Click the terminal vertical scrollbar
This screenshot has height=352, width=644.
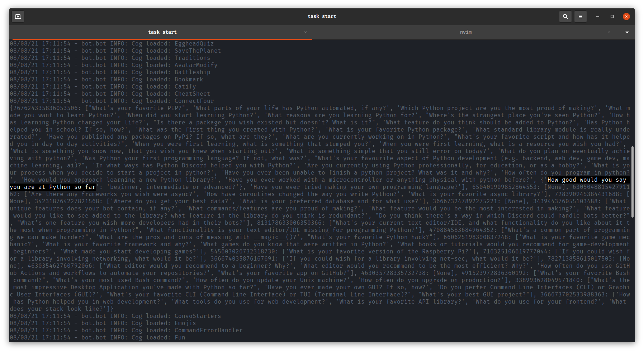pos(633,182)
